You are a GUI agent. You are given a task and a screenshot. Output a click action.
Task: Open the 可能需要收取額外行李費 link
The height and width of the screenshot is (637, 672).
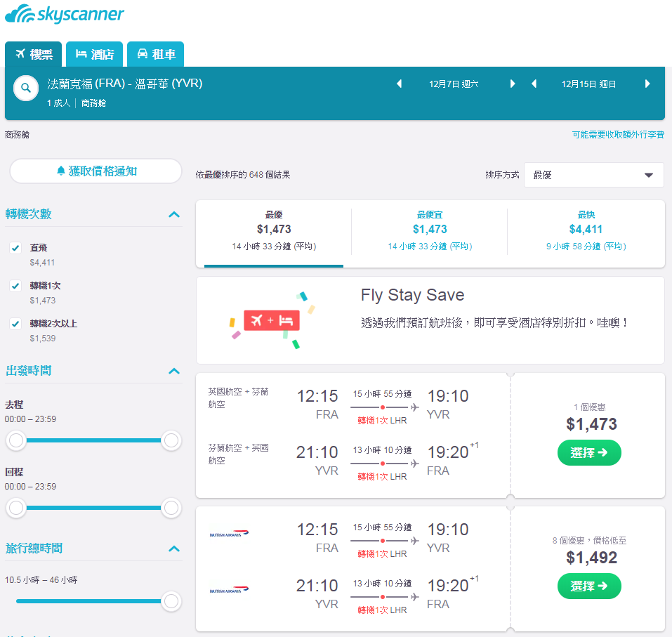618,135
